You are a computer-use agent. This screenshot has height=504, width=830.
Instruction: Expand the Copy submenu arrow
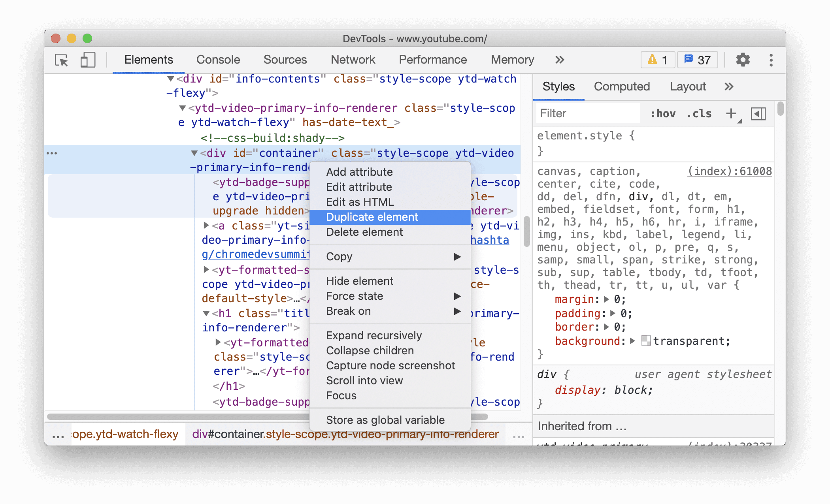click(458, 256)
